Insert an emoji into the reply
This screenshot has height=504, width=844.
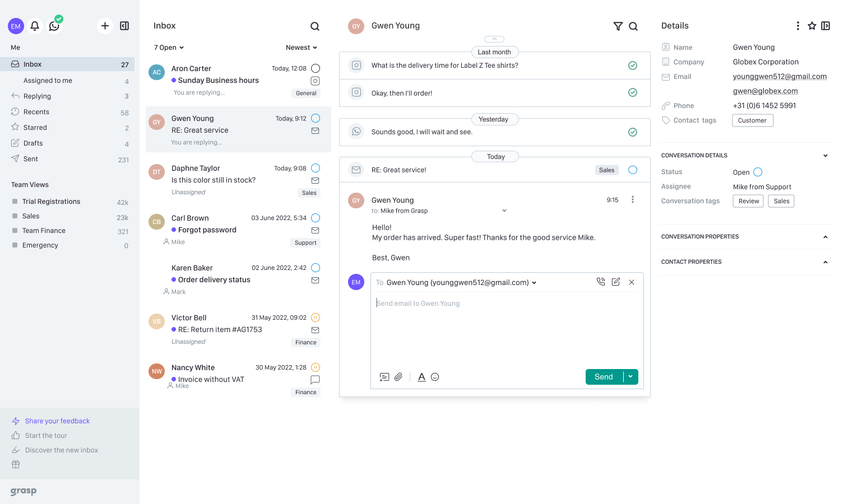pos(435,377)
